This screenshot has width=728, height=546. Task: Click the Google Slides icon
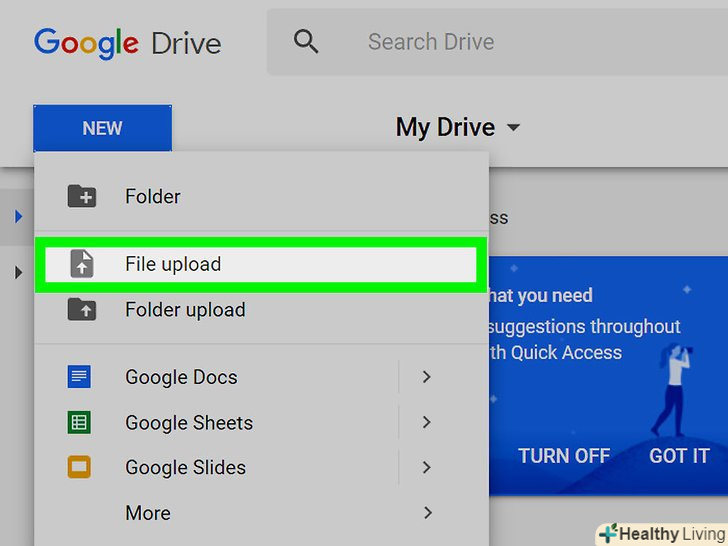(x=79, y=467)
